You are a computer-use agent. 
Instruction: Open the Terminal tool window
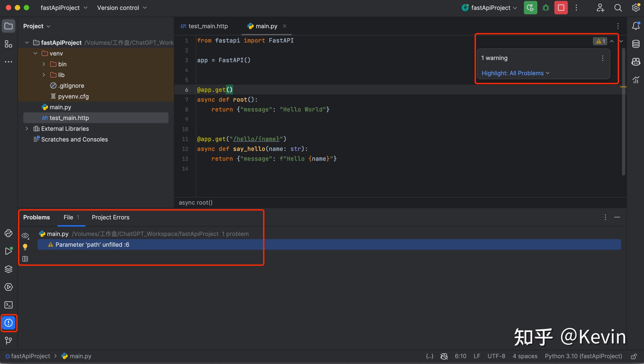point(9,305)
